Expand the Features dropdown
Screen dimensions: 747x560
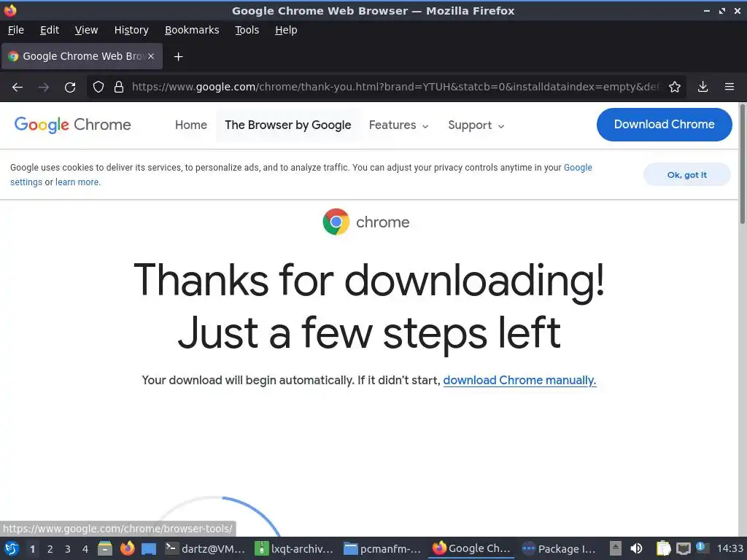point(399,125)
